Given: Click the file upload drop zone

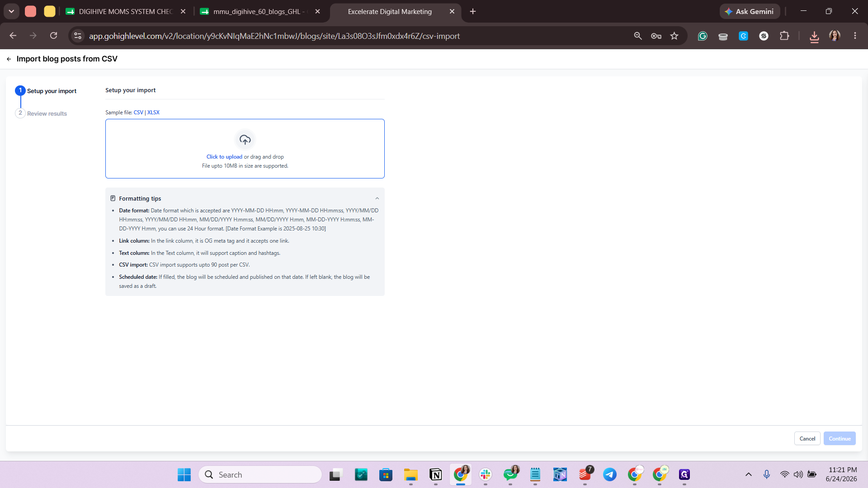Looking at the screenshot, I should click(245, 149).
